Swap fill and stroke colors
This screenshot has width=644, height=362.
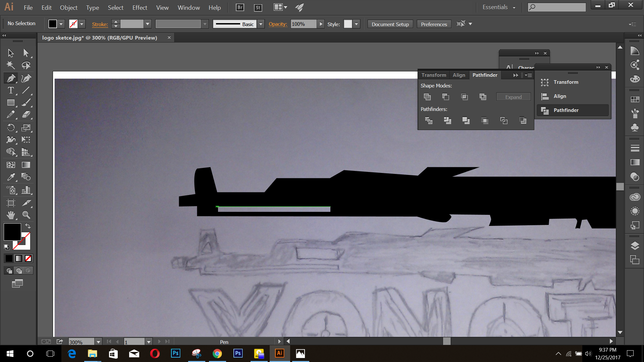28,226
